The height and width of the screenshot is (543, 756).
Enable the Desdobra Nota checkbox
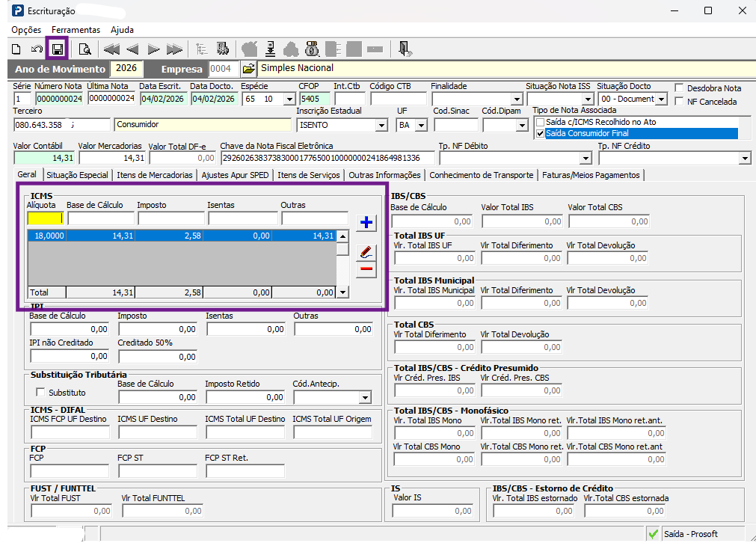click(x=679, y=88)
